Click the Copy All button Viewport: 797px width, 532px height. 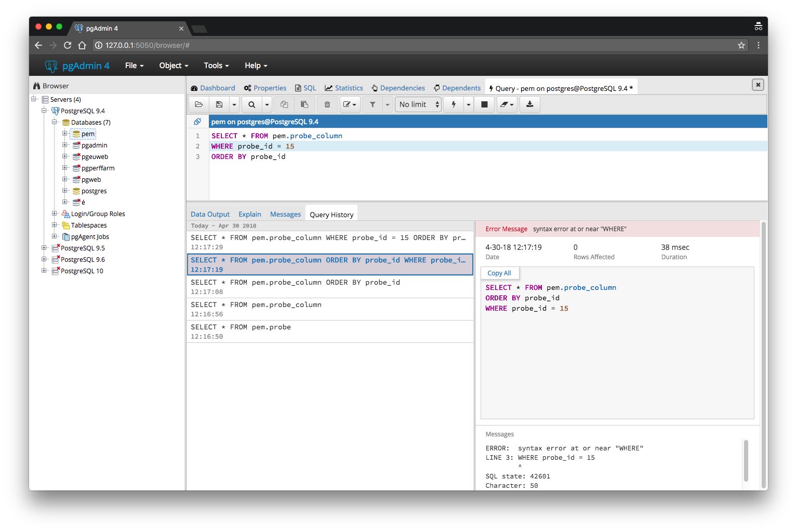point(499,273)
